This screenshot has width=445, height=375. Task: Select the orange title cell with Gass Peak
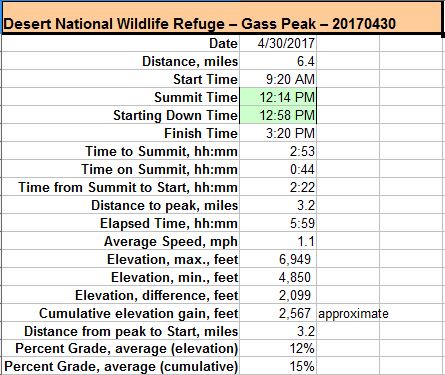[x=222, y=18]
